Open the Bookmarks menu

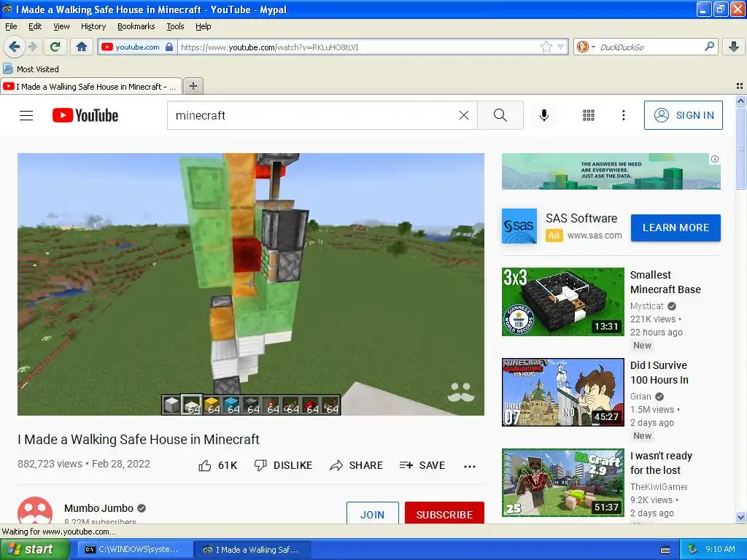136,26
